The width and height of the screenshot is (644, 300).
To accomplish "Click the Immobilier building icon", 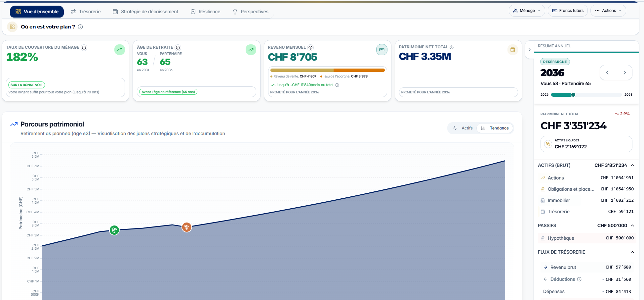I will click(543, 200).
